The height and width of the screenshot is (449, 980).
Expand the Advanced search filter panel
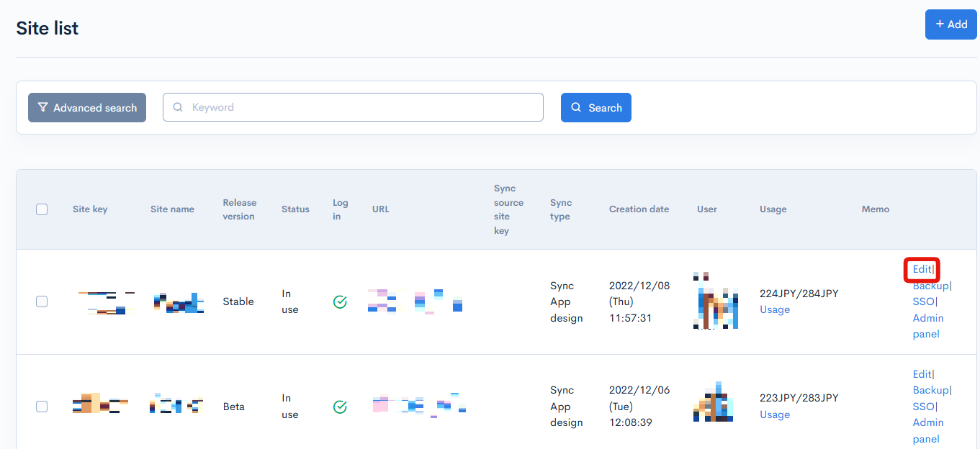tap(87, 108)
